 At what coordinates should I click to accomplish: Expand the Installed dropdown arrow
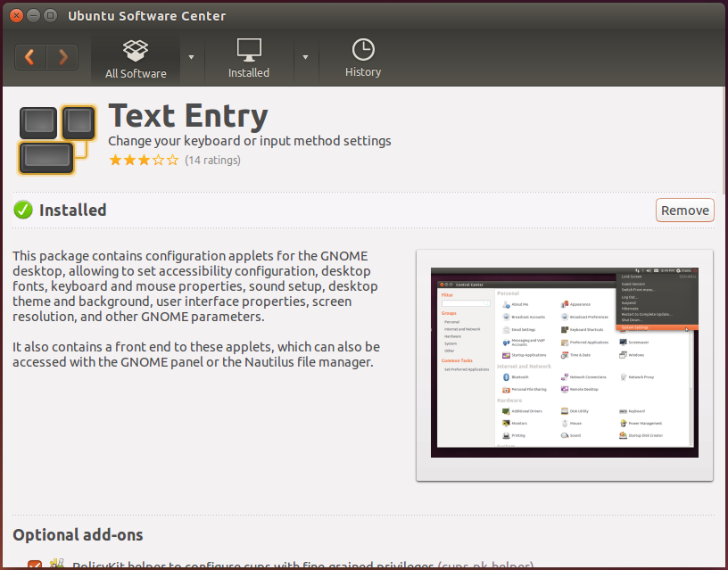point(305,57)
